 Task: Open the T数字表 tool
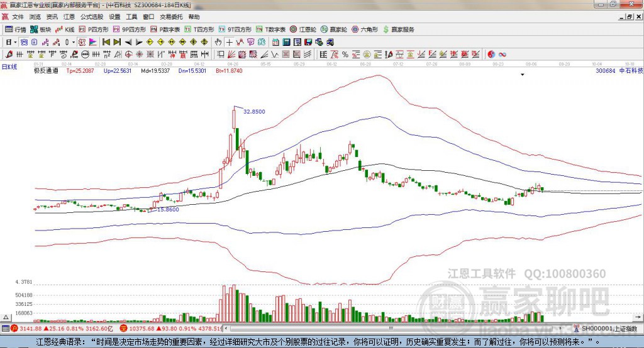coord(270,30)
